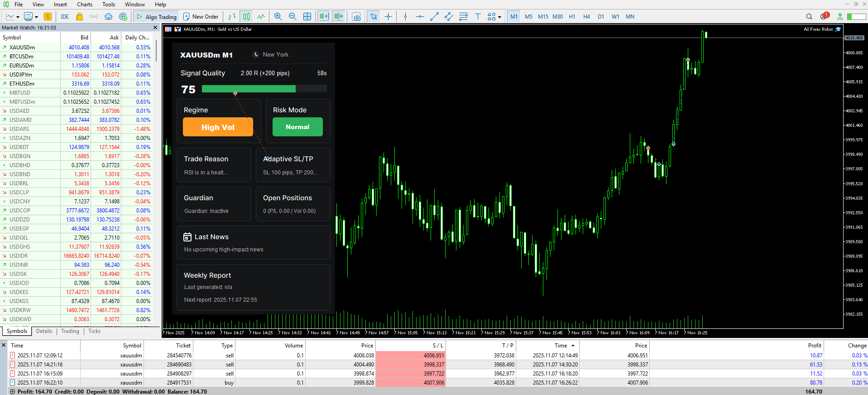Open the Tools menu
Image resolution: width=868 pixels, height=395 pixels.
109,5
